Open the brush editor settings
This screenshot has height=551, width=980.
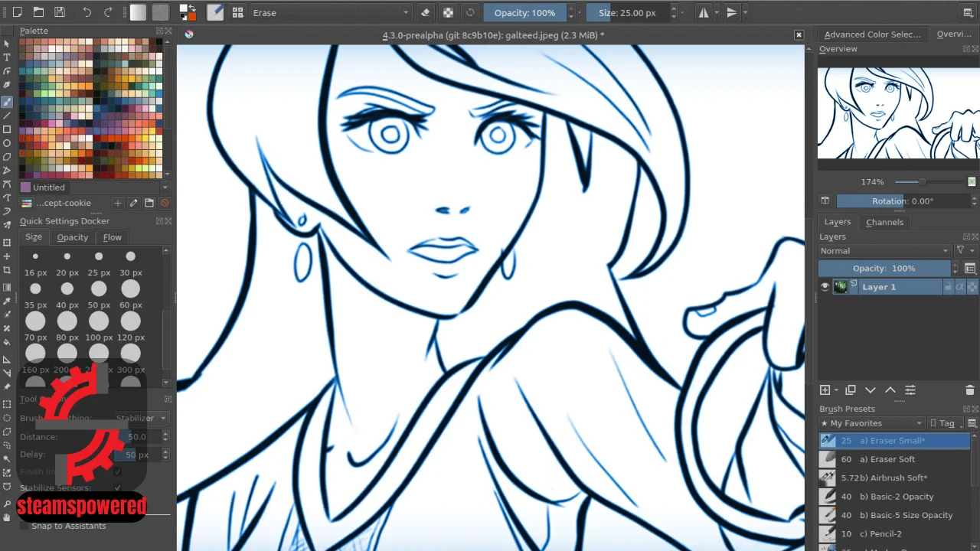[216, 12]
